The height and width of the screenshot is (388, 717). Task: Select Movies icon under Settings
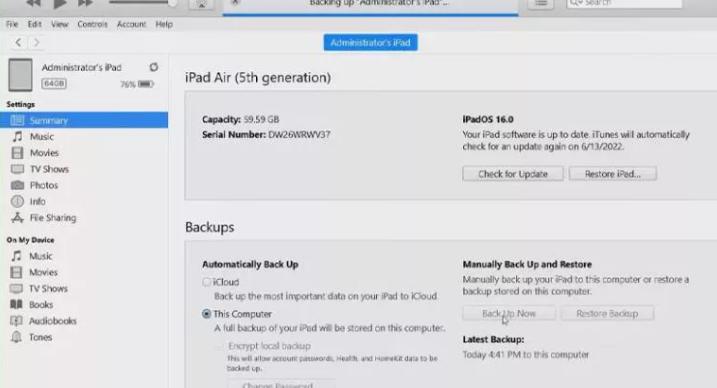pos(17,153)
